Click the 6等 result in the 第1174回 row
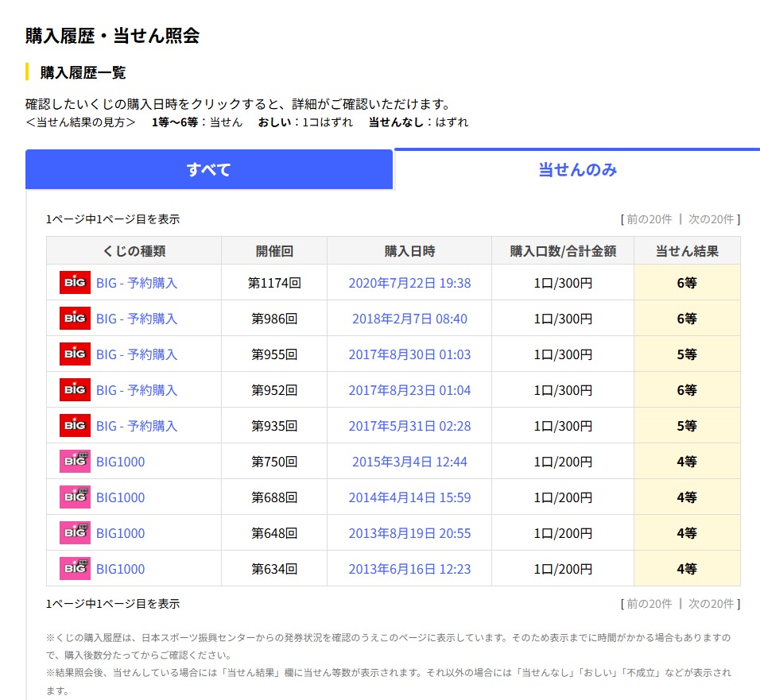Viewport: 760px width, 700px height. [x=687, y=283]
